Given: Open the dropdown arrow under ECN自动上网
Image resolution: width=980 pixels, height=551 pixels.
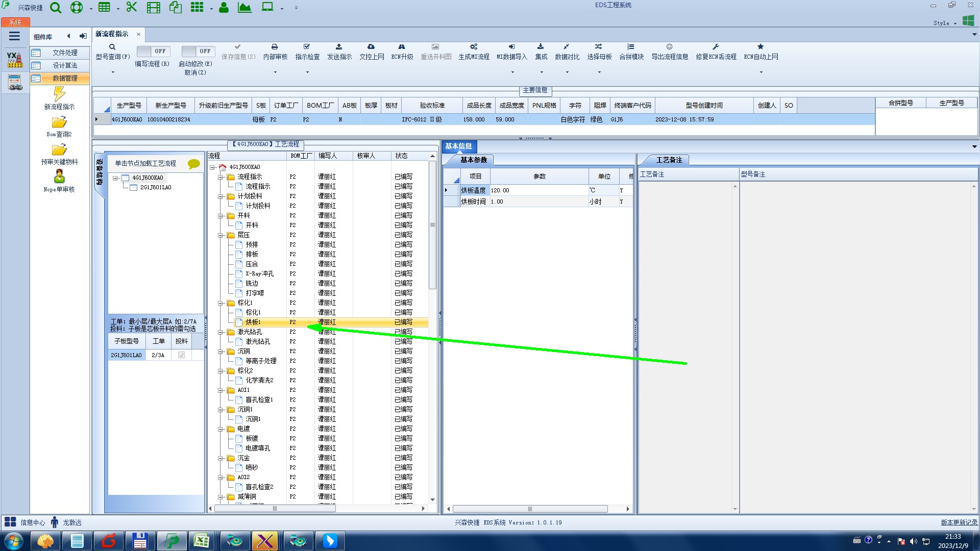Looking at the screenshot, I should click(x=761, y=72).
